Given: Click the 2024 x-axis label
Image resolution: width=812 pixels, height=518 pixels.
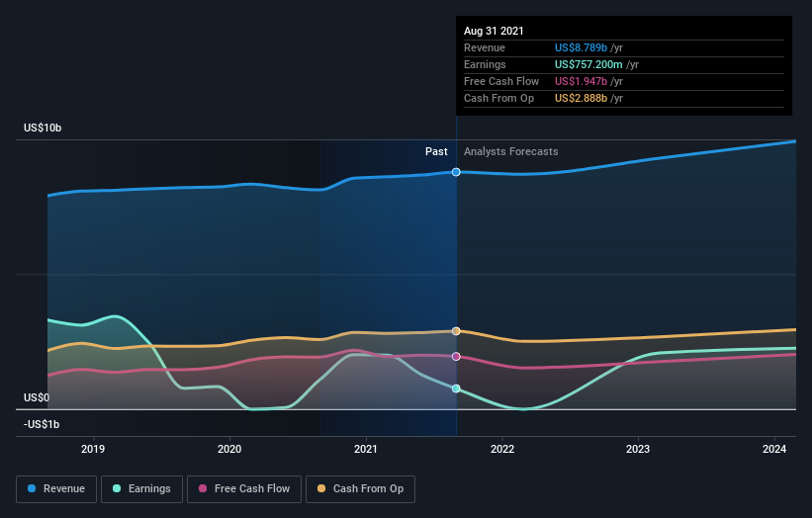Looking at the screenshot, I should [x=774, y=449].
